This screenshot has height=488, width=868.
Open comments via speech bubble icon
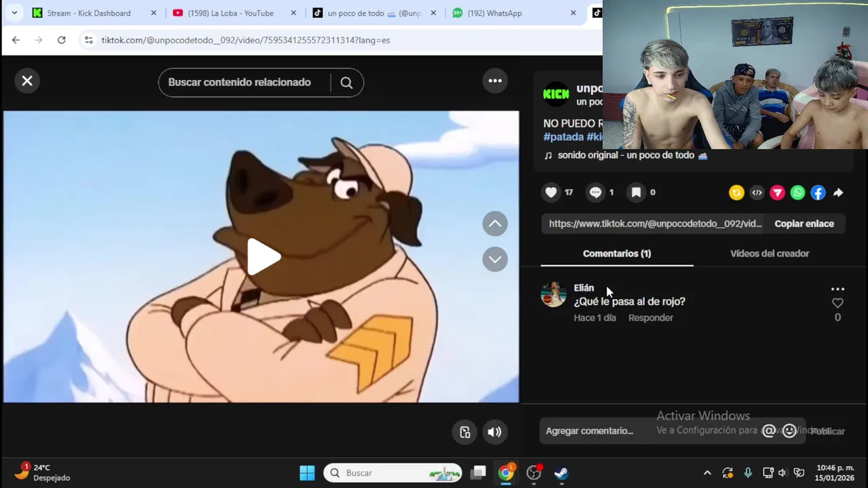pyautogui.click(x=595, y=192)
